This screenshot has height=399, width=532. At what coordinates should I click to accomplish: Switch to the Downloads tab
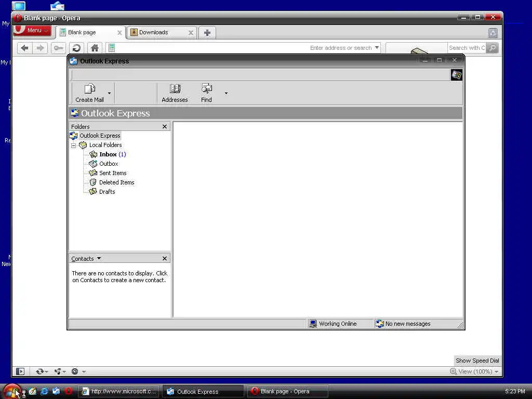pos(162,33)
